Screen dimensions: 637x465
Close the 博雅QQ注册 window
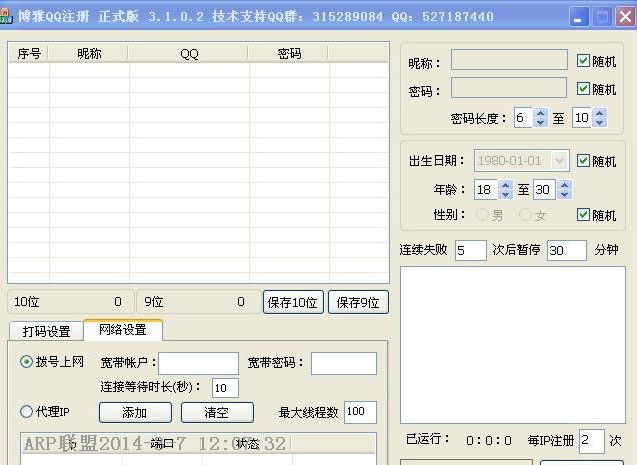pos(625,17)
